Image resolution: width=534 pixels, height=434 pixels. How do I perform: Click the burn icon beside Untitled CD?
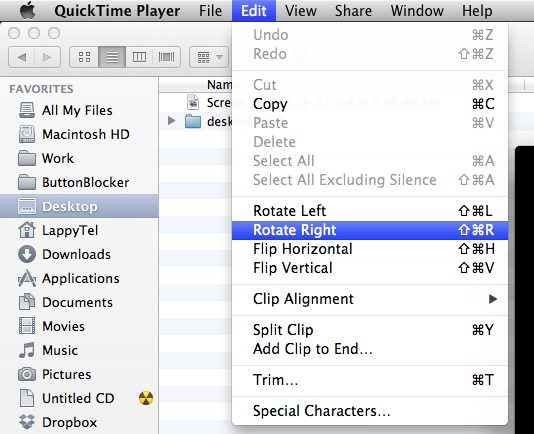pos(146,398)
